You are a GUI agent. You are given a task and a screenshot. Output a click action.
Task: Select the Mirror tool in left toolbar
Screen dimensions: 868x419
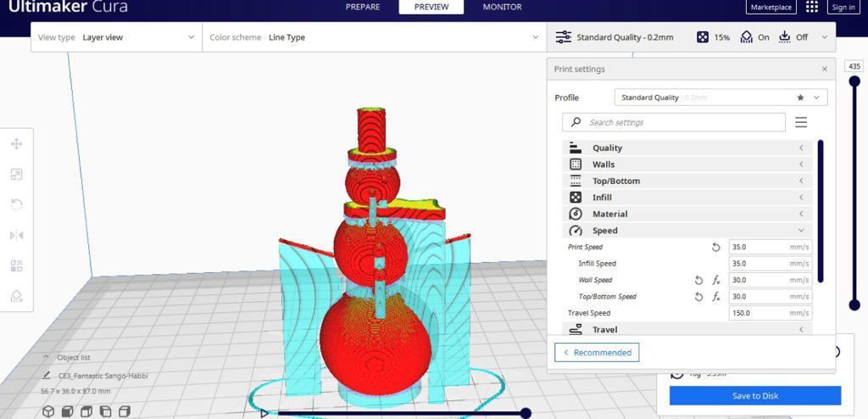(17, 236)
